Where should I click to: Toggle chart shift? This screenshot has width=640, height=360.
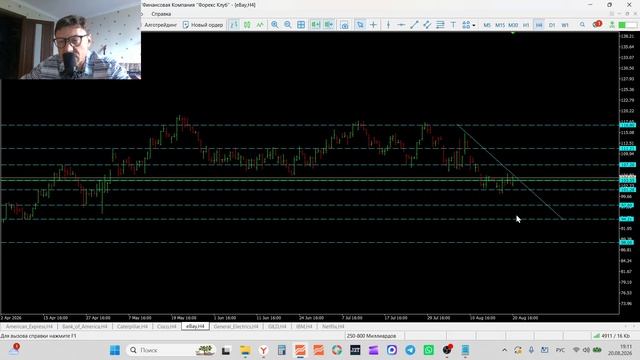click(329, 25)
